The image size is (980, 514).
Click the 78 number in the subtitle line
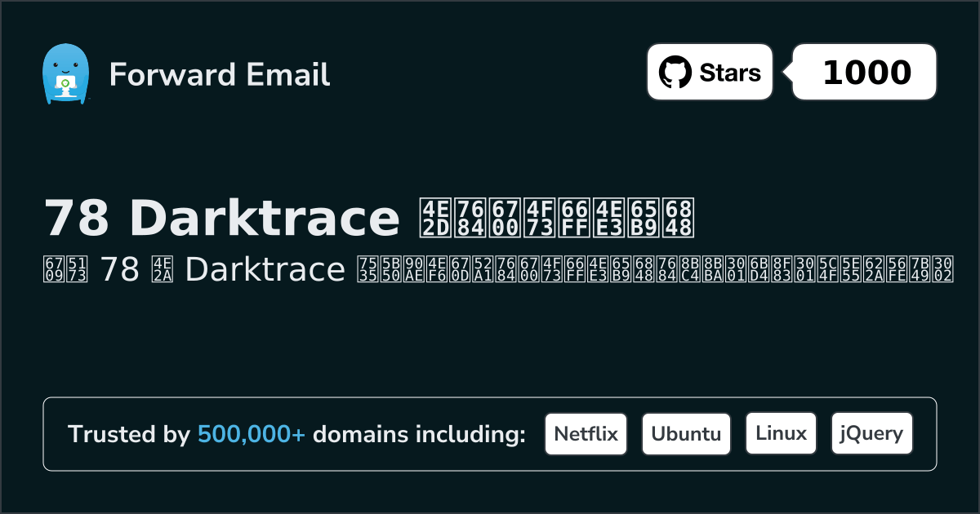point(118,269)
